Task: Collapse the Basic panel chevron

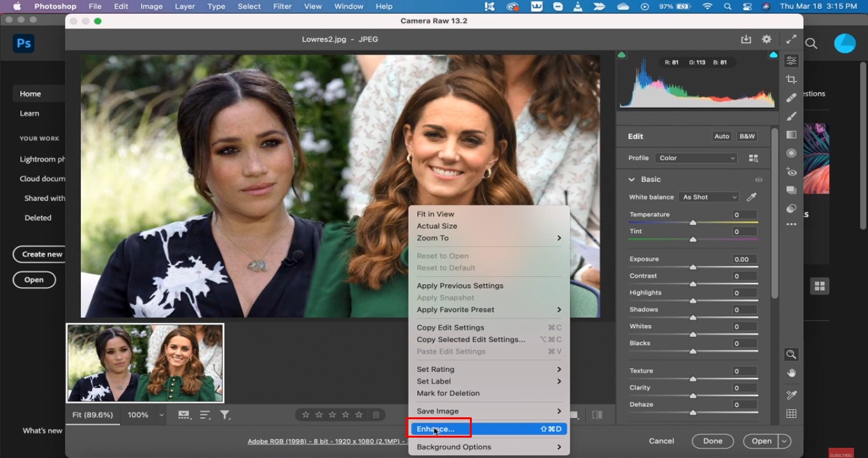Action: [631, 179]
